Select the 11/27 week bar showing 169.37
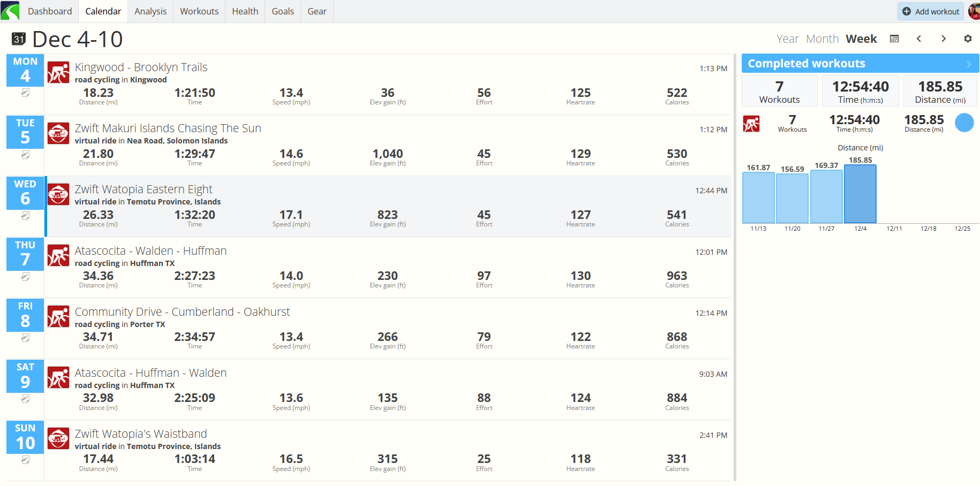Viewport: 980px width, 486px height. pos(826,196)
